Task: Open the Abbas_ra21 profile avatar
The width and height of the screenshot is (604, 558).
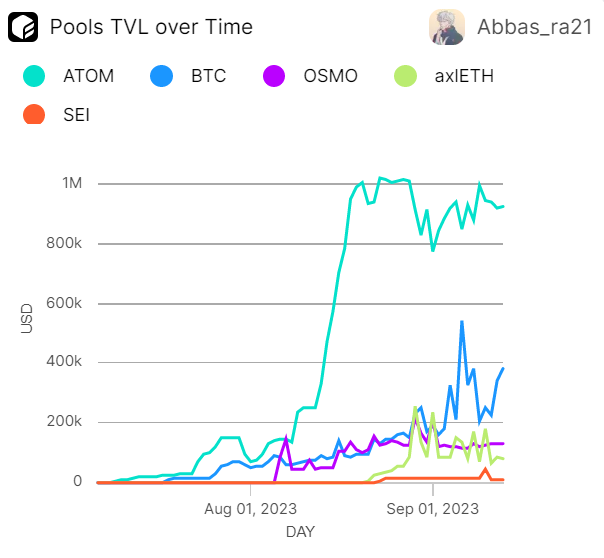Action: coord(445,27)
